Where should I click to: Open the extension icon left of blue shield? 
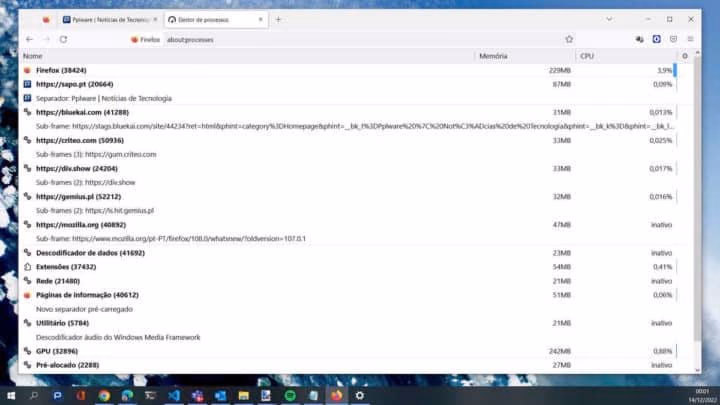point(640,39)
